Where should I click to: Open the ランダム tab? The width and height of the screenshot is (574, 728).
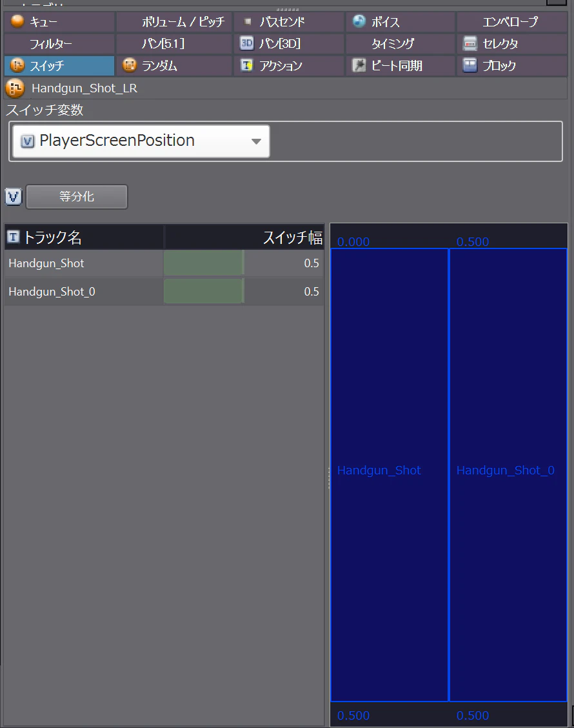pyautogui.click(x=173, y=65)
